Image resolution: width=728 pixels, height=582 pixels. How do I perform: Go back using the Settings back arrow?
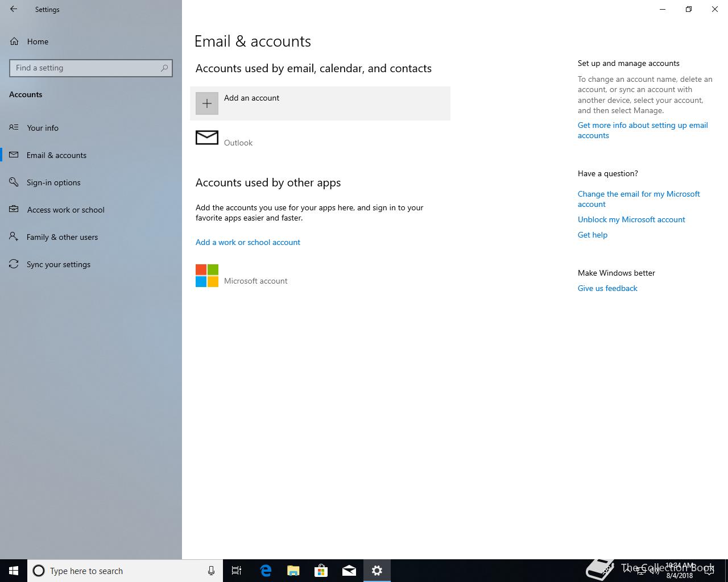(x=14, y=9)
